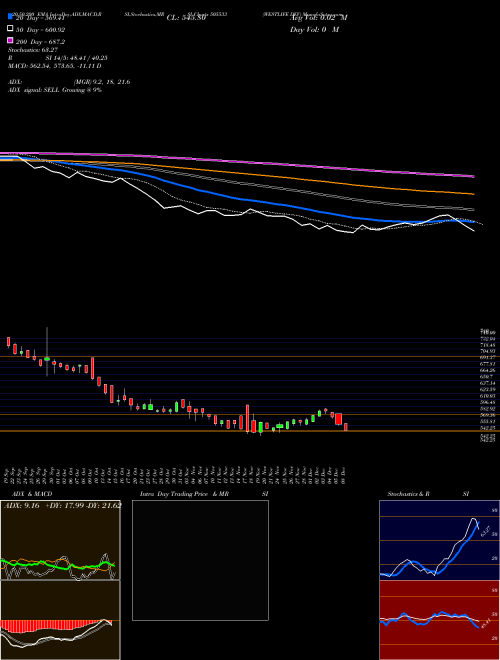500x660 pixels.
Task: Select the '200 Day - 687.2' legend text
Action: tap(40, 42)
